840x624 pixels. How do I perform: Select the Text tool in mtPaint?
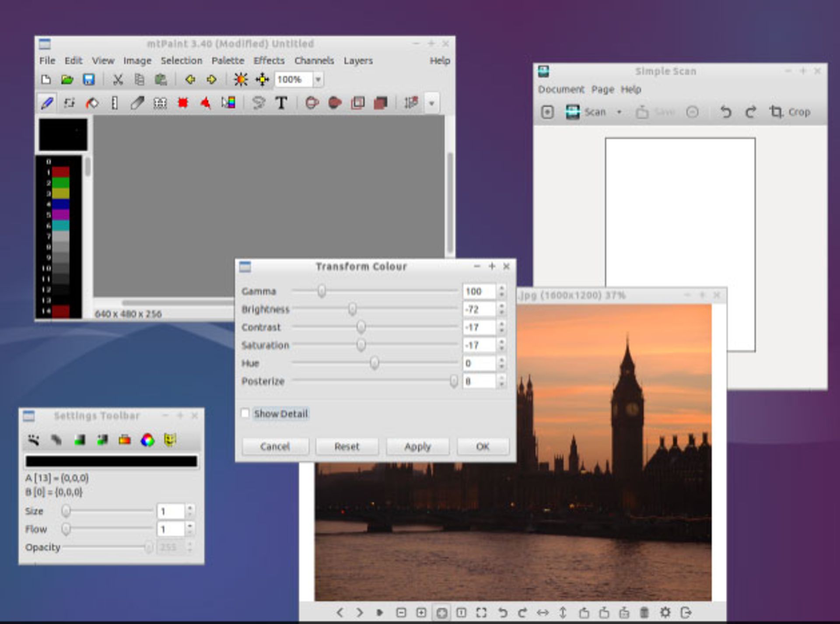281,103
